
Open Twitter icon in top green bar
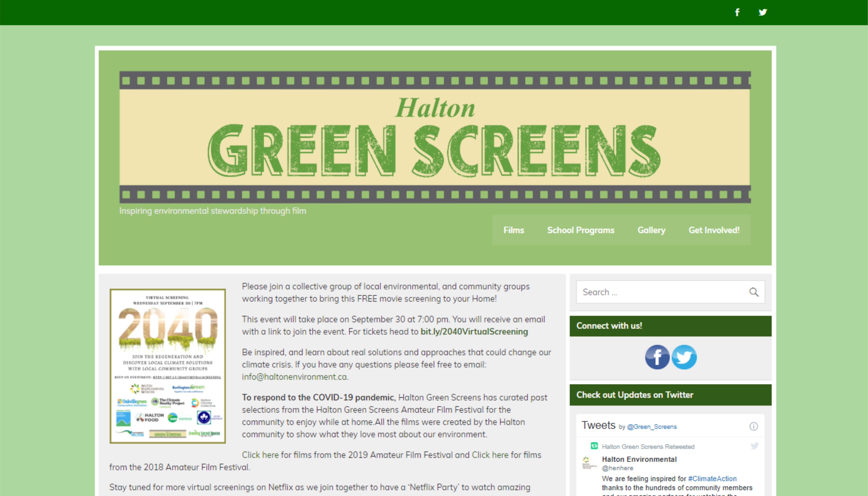pyautogui.click(x=763, y=13)
